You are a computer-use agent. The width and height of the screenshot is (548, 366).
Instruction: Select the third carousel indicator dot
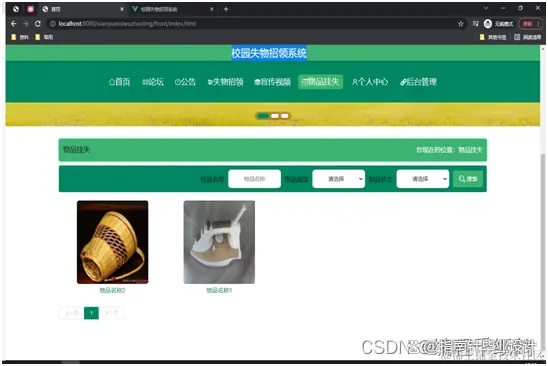[284, 116]
